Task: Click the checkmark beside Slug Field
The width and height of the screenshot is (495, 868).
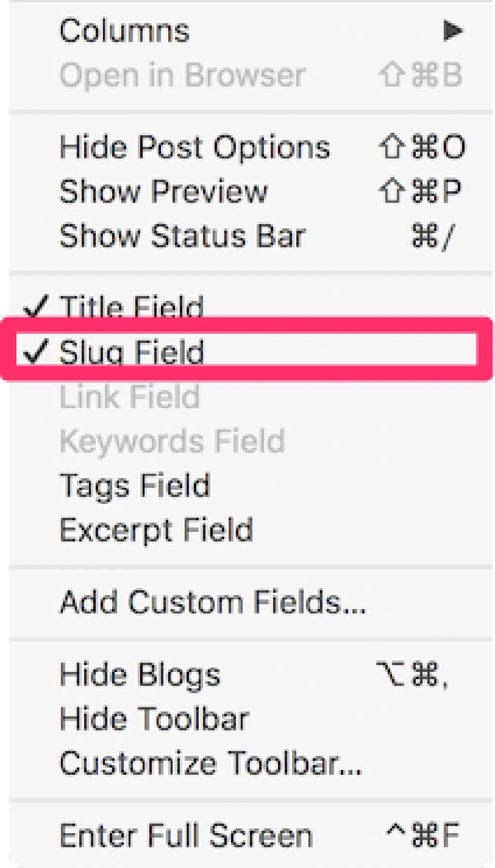Action: click(x=36, y=351)
